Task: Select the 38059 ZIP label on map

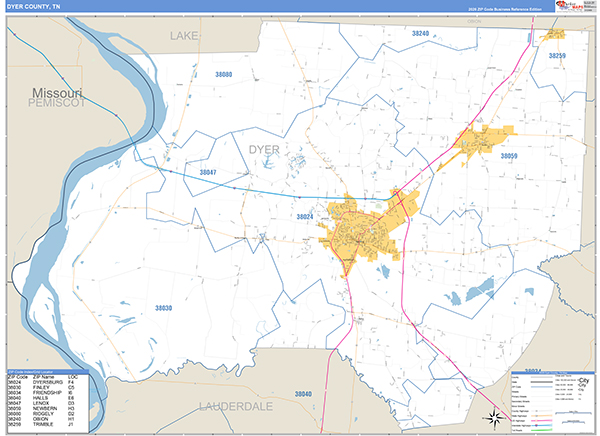Action: click(509, 156)
